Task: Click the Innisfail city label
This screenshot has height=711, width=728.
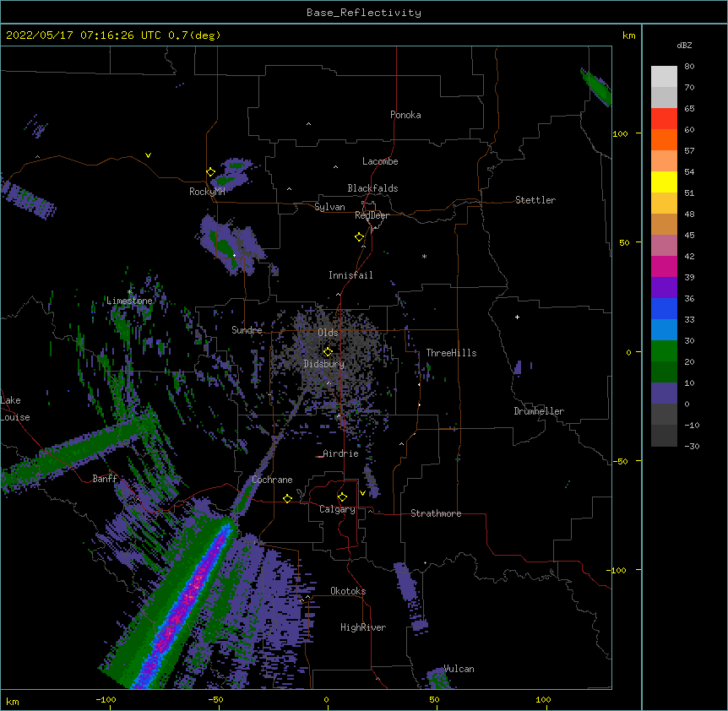Action: pyautogui.click(x=350, y=275)
